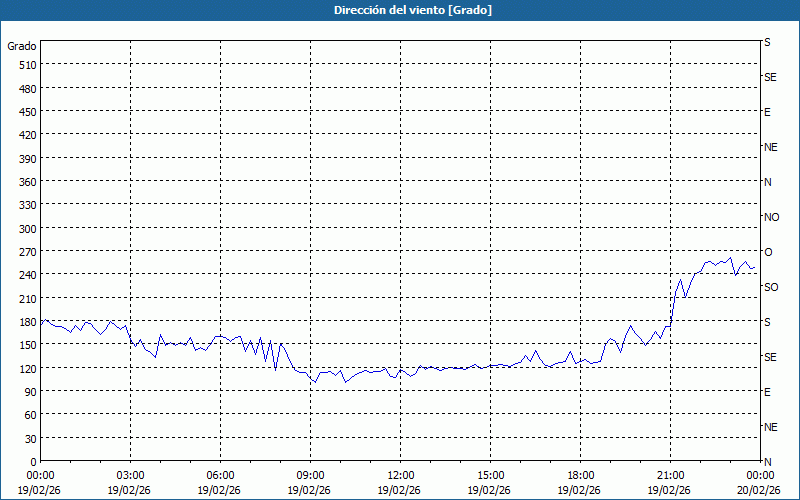800x500 pixels.
Task: Click the "Dirección del viento [Grado]" chart title
Action: (399, 10)
